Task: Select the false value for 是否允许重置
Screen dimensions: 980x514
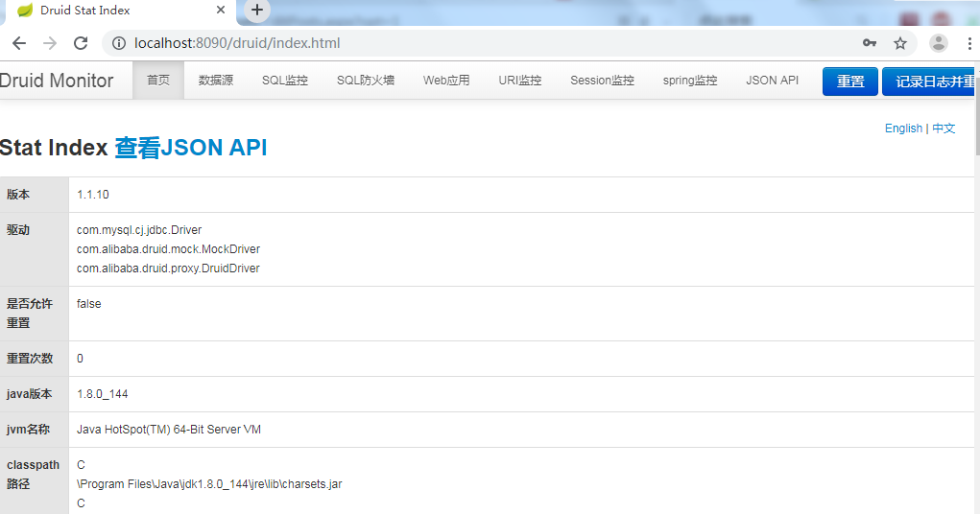Action: pyautogui.click(x=88, y=304)
